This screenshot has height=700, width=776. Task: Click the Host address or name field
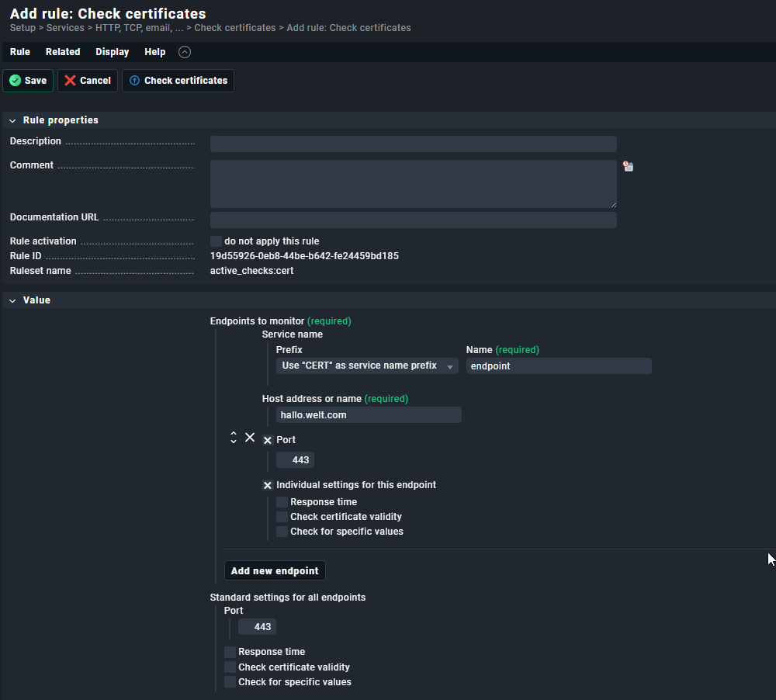pyautogui.click(x=369, y=415)
